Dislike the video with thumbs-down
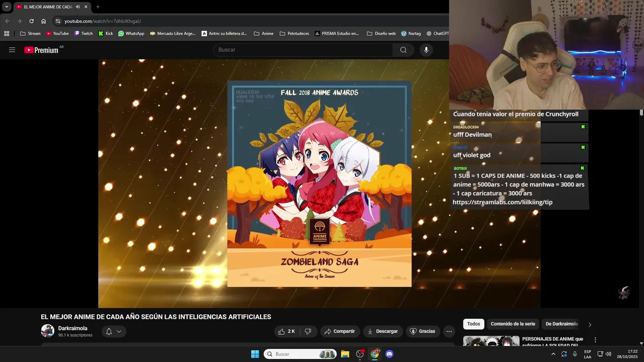Image resolution: width=644 pixels, height=362 pixels. [x=308, y=331]
